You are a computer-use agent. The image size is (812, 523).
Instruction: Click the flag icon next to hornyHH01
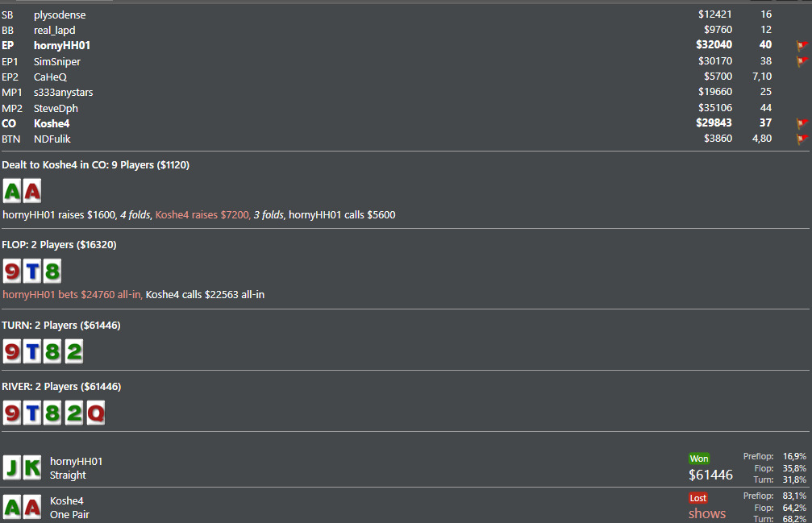tap(802, 45)
